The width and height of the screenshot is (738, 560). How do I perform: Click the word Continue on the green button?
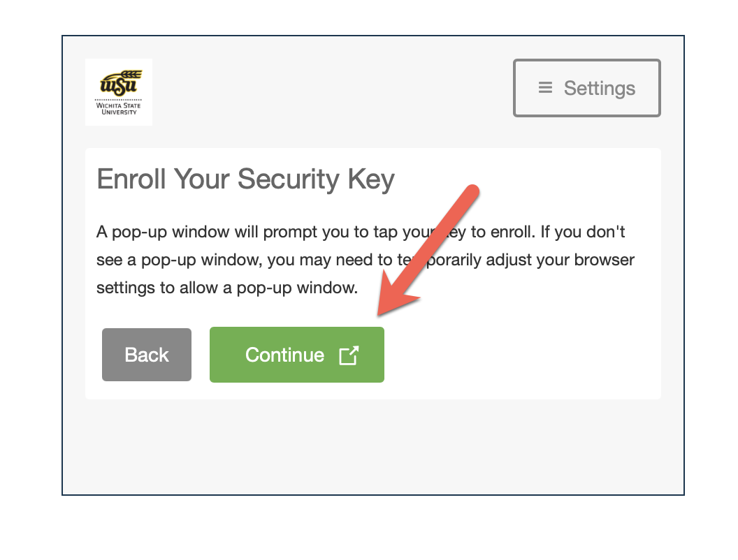coord(284,355)
